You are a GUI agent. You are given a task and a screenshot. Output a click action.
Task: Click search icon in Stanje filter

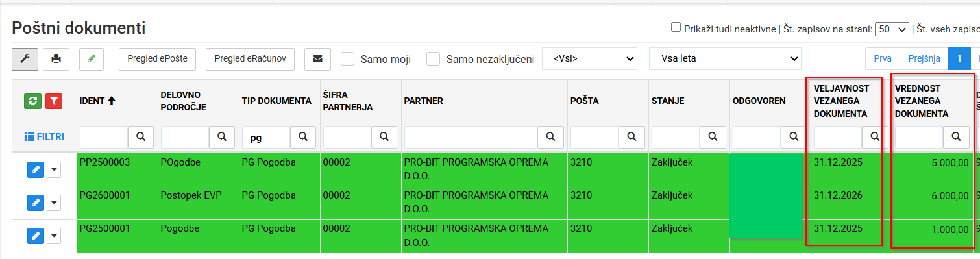[713, 136]
